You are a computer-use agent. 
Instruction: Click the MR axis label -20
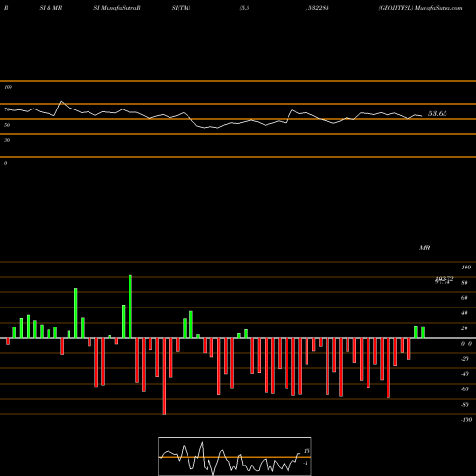tap(465, 359)
